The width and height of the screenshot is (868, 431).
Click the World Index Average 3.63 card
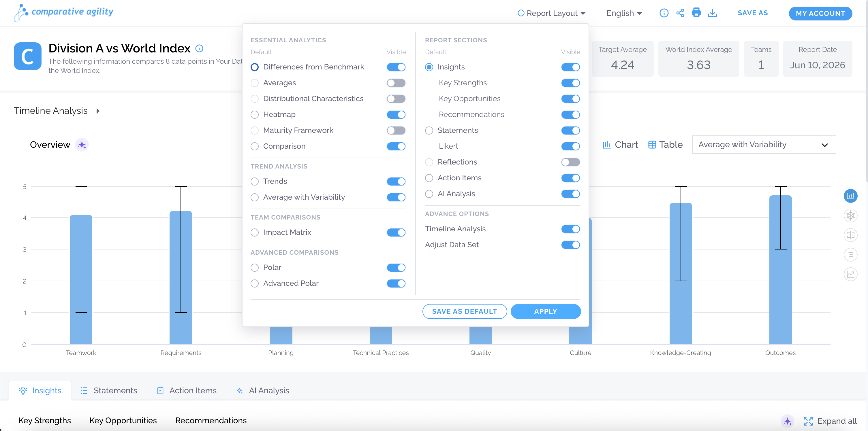click(698, 58)
